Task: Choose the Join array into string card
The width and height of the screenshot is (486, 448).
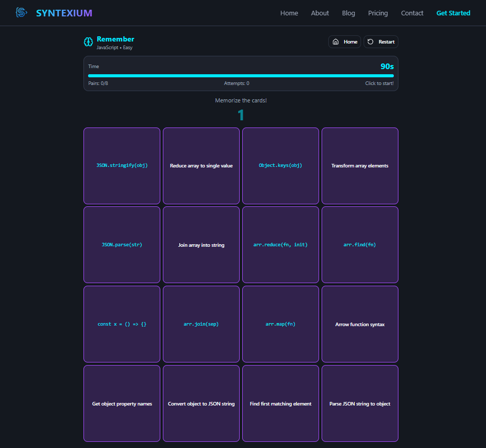Action: (x=201, y=245)
